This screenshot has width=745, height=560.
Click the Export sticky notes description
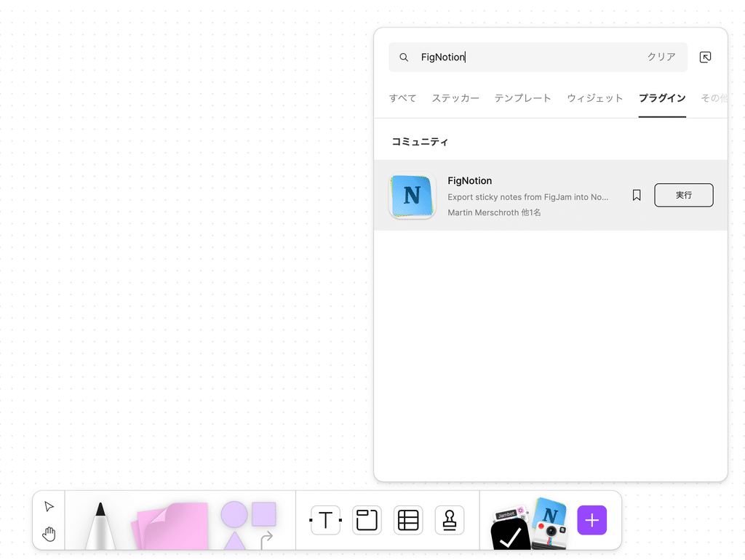pos(527,197)
